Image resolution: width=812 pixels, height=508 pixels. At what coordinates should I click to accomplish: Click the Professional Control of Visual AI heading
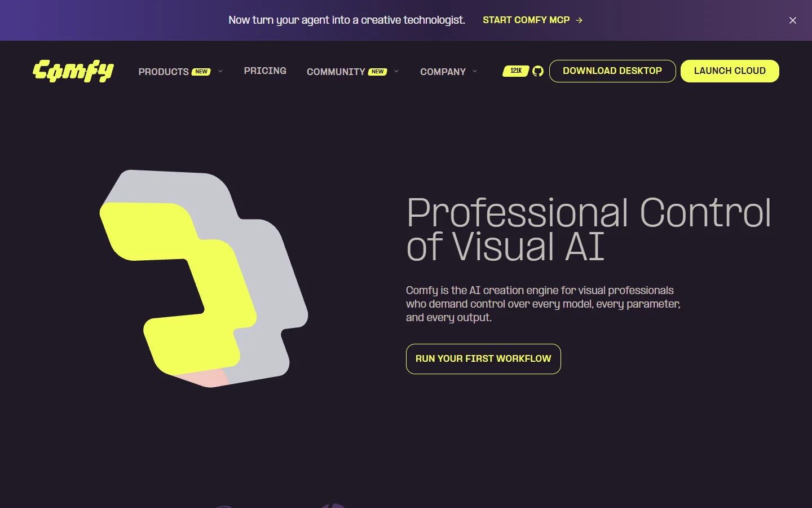pos(588,230)
